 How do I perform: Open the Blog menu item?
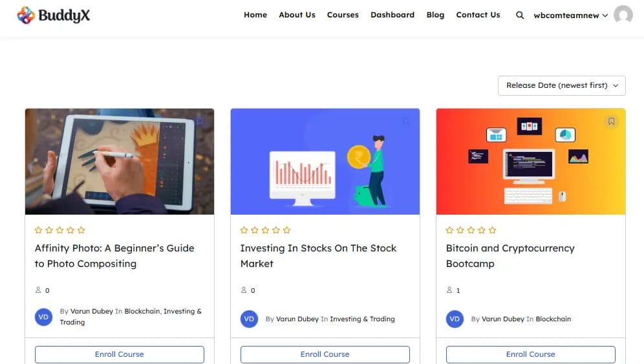pyautogui.click(x=435, y=15)
